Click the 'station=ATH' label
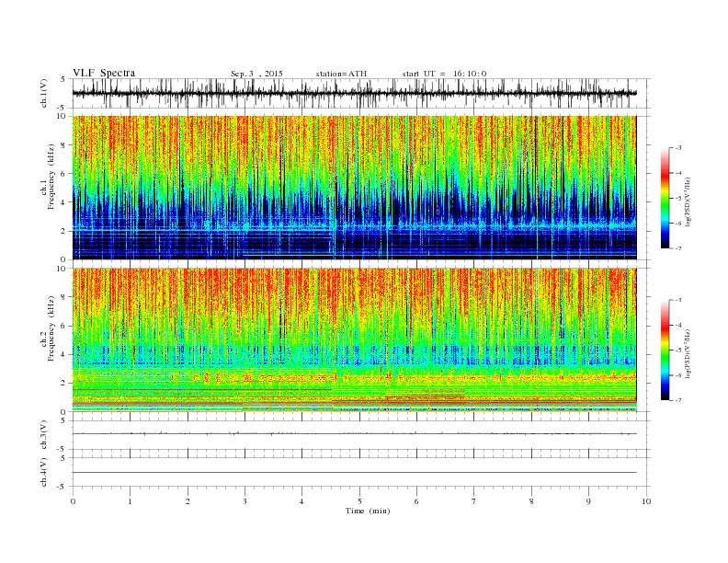 (341, 74)
